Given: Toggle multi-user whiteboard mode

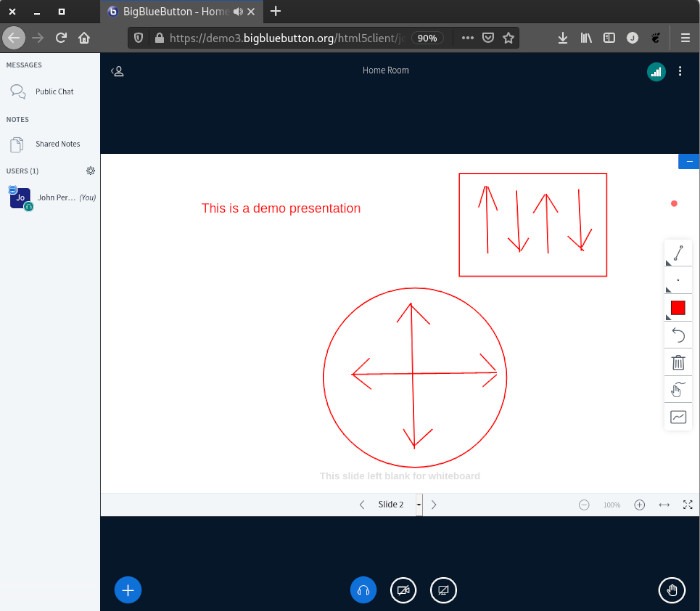Looking at the screenshot, I should pyautogui.click(x=678, y=390).
